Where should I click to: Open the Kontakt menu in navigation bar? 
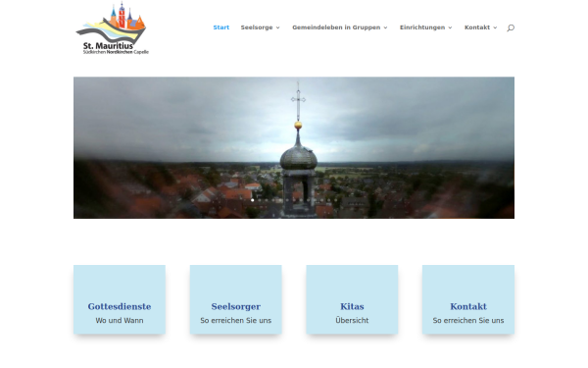click(x=481, y=27)
